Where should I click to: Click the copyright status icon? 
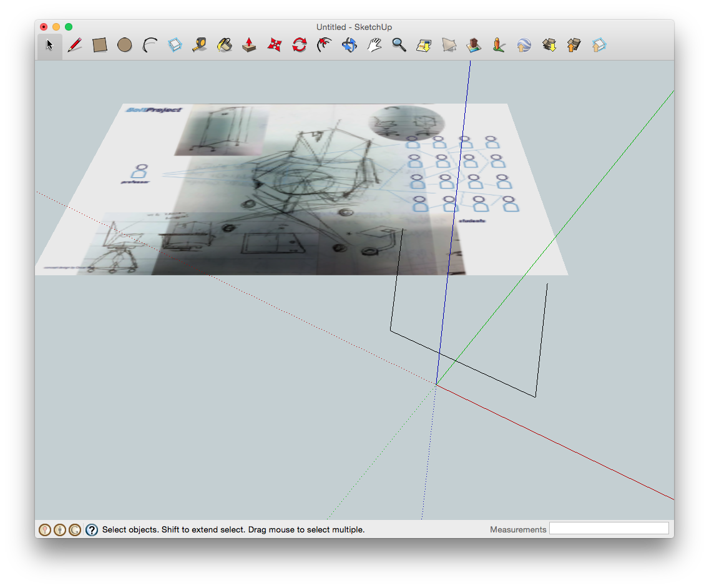(x=75, y=530)
